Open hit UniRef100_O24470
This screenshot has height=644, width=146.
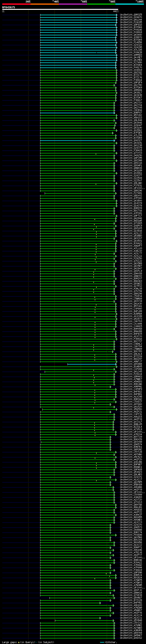point(131,17)
